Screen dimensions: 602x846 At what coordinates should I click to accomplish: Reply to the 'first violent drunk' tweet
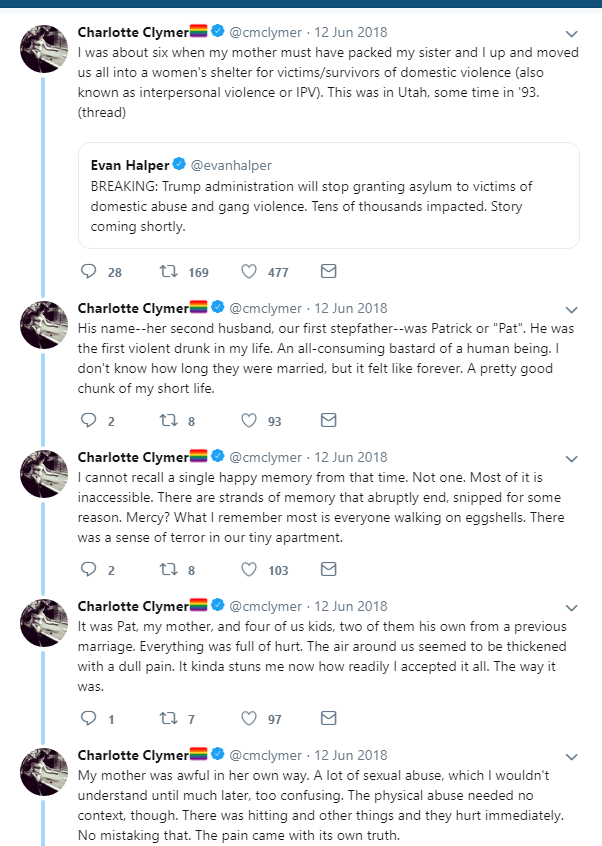pos(88,420)
